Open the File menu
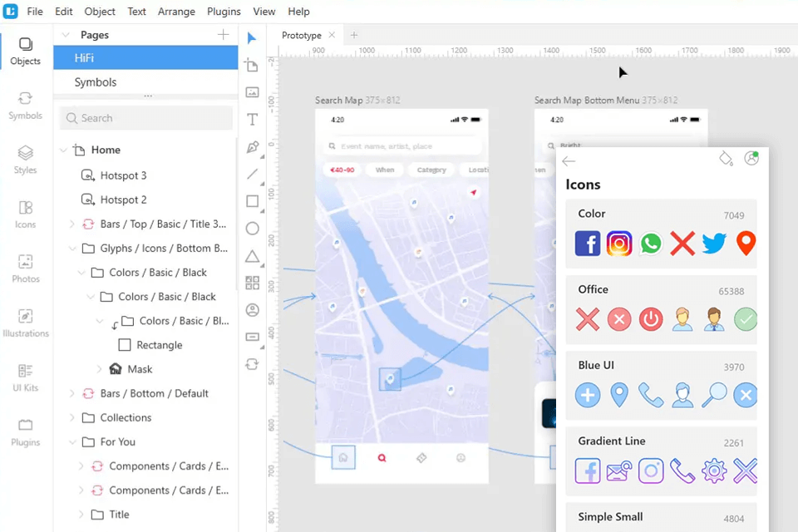798x532 pixels. click(35, 11)
